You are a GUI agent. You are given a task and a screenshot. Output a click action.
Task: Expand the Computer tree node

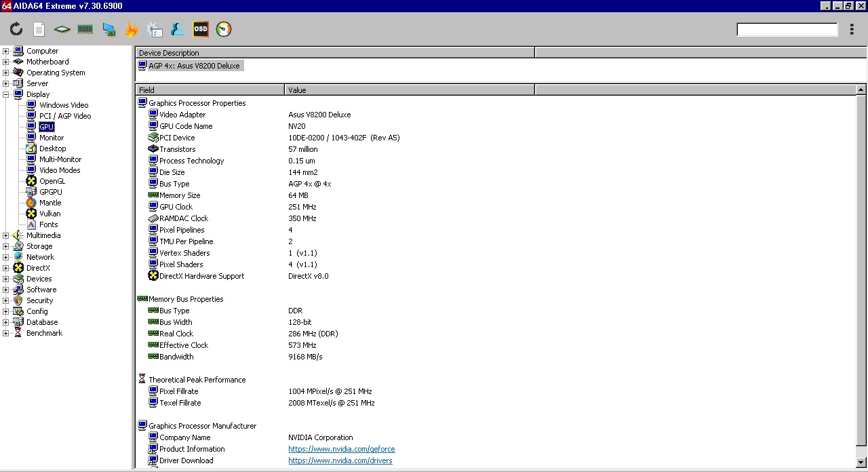[6, 51]
